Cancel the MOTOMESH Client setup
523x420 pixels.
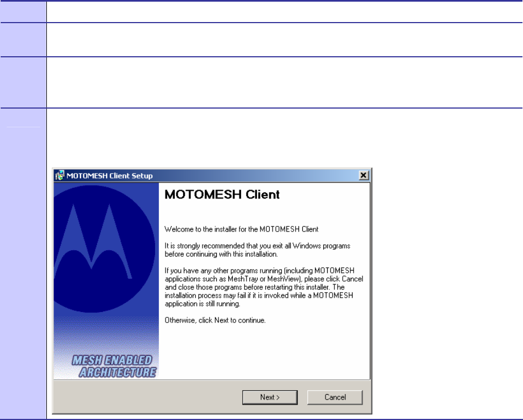pos(335,397)
